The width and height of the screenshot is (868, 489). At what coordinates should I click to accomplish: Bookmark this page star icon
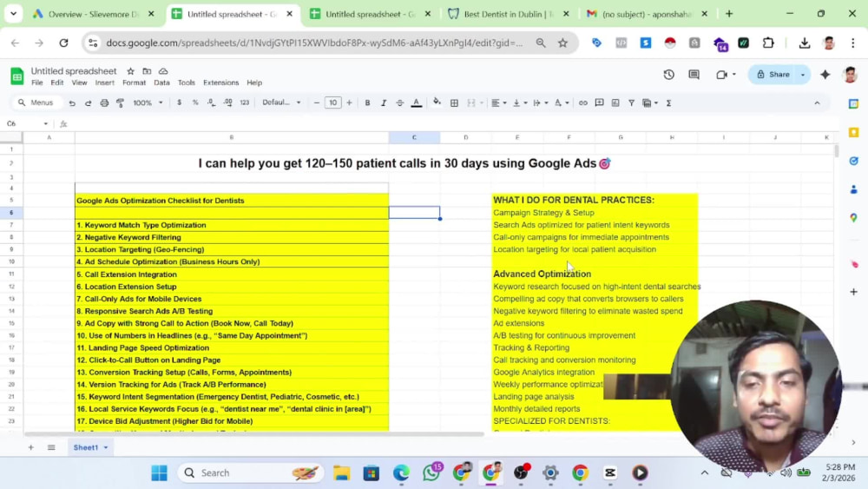tap(563, 43)
